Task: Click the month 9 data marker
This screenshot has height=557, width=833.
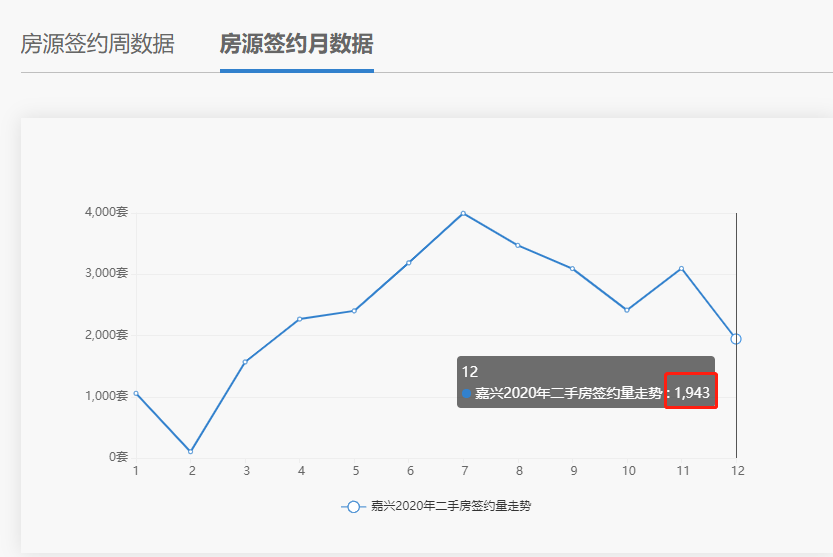Action: click(x=573, y=268)
